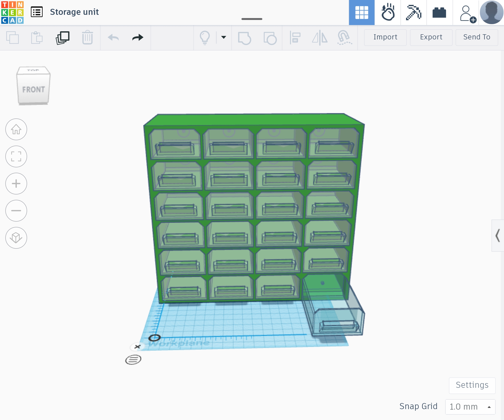This screenshot has width=504, height=420.
Task: Open the Blocks pickaxe mode
Action: point(413,13)
